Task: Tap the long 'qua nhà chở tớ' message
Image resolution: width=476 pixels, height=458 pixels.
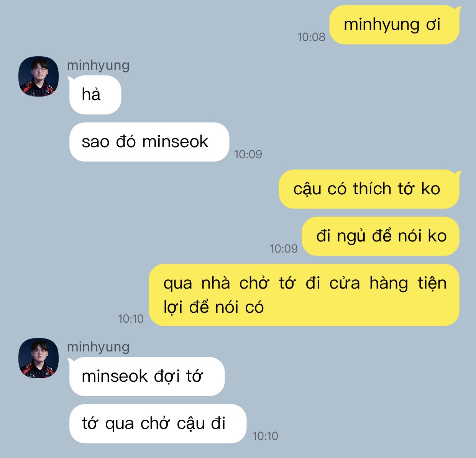Action: click(x=304, y=295)
